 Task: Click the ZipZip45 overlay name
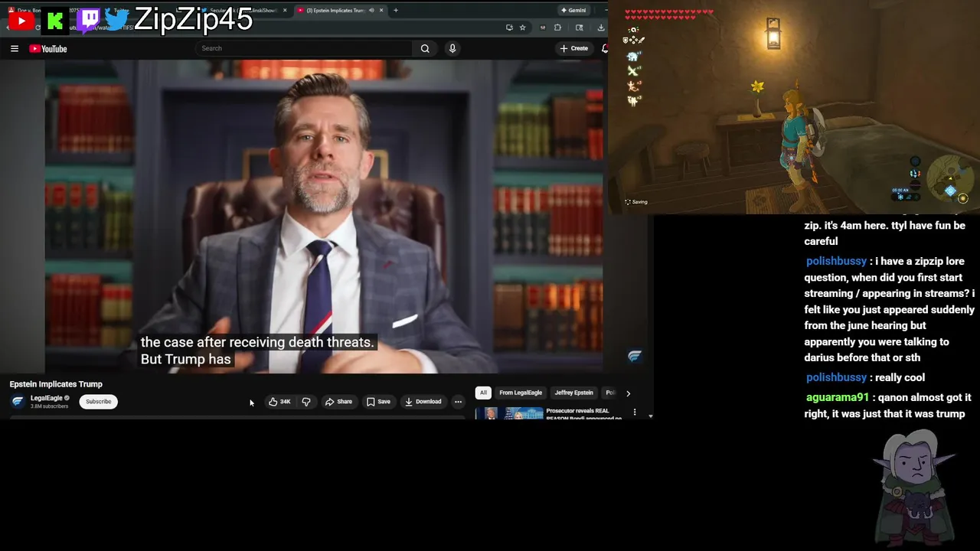(x=193, y=19)
